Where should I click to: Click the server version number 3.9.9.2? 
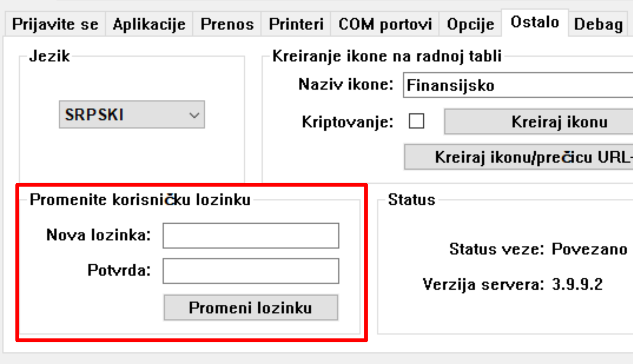(577, 284)
